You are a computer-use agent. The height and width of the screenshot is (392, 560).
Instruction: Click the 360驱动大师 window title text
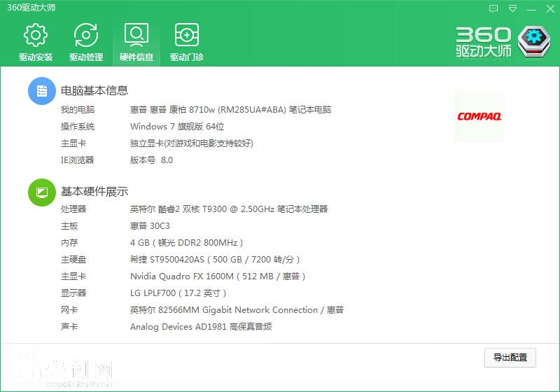(31, 8)
